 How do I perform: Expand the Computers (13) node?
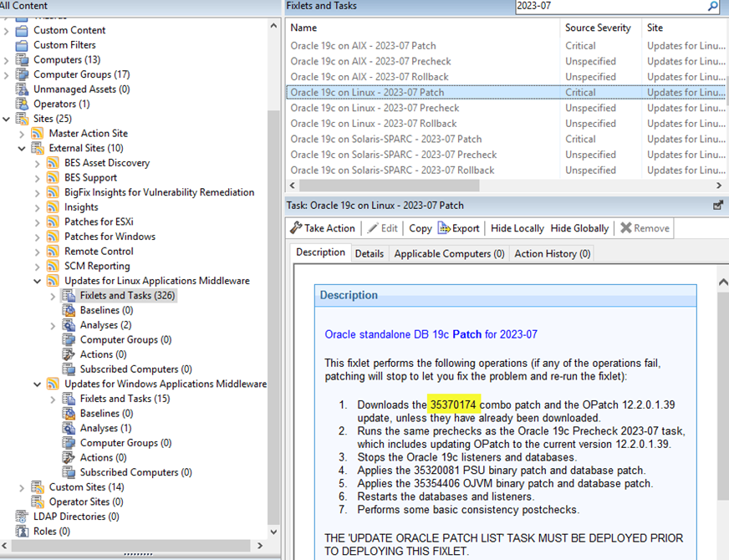(7, 60)
